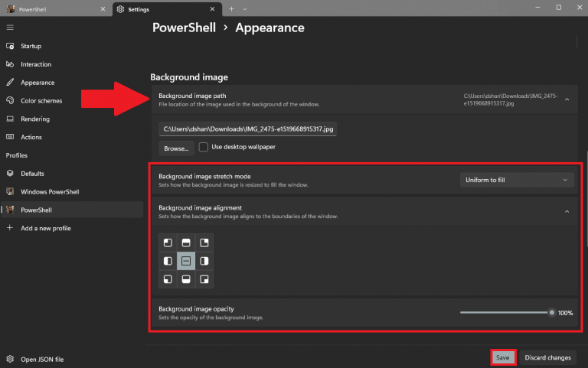Open the Interaction settings page

pyautogui.click(x=72, y=64)
